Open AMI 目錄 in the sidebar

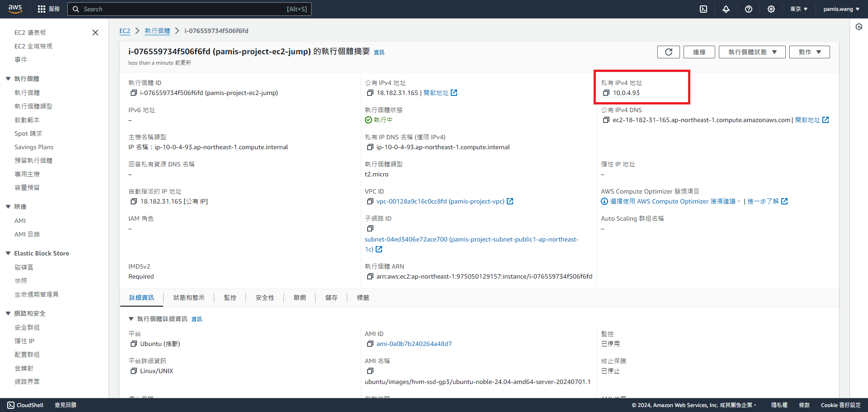(27, 234)
